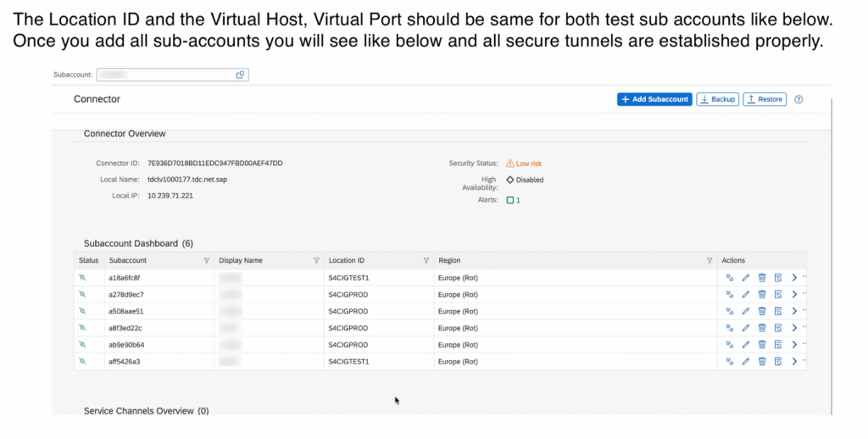Filter the Display Name column

316,260
